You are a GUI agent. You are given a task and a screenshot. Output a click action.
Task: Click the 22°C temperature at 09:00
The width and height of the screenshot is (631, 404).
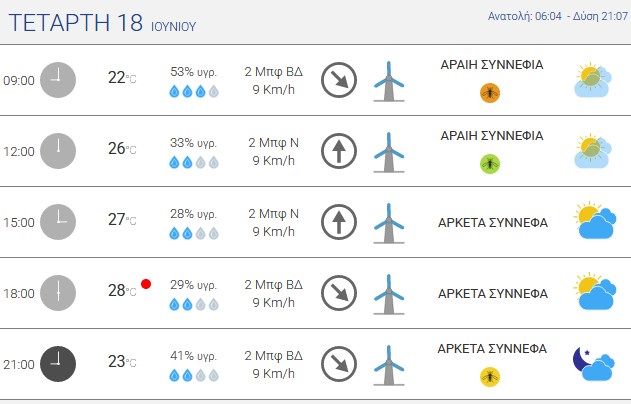[x=122, y=77]
